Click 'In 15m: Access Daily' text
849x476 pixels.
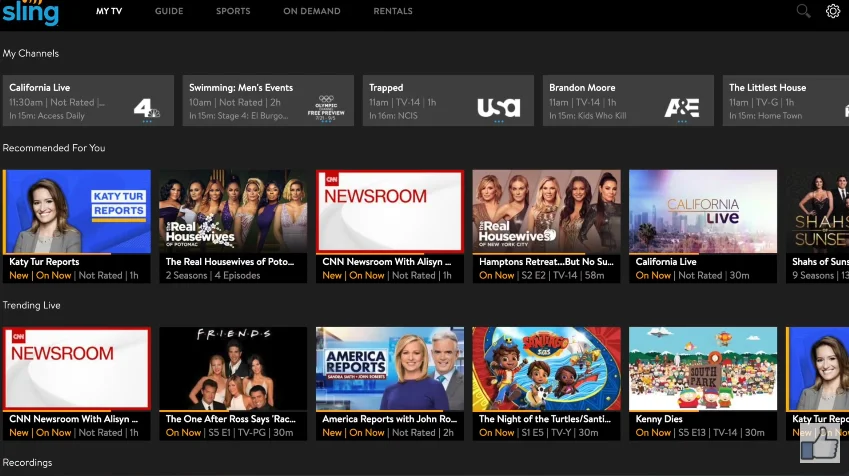click(47, 115)
